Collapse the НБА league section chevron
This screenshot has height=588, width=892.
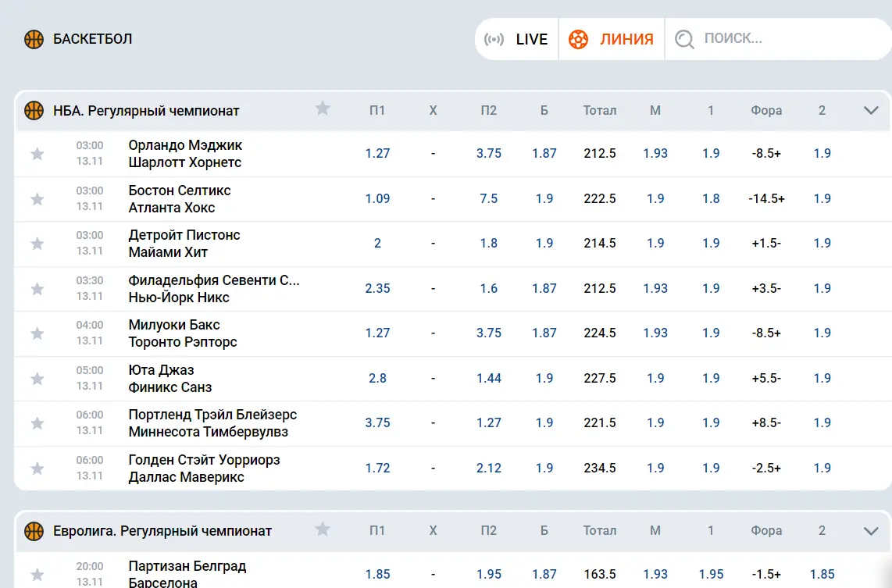click(x=871, y=110)
